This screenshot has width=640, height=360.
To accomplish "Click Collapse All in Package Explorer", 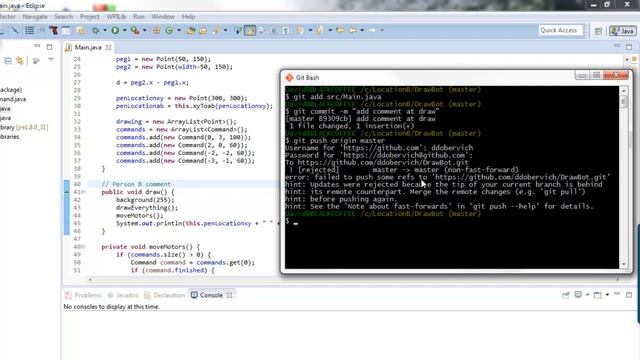I will pos(8,61).
